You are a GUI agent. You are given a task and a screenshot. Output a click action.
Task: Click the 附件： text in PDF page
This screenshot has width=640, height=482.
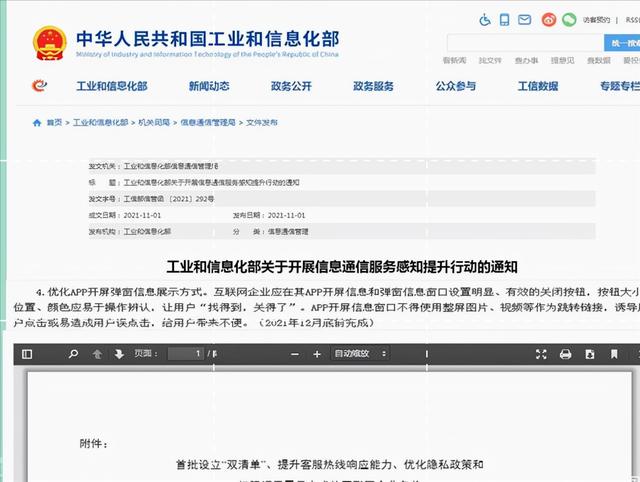click(94, 444)
